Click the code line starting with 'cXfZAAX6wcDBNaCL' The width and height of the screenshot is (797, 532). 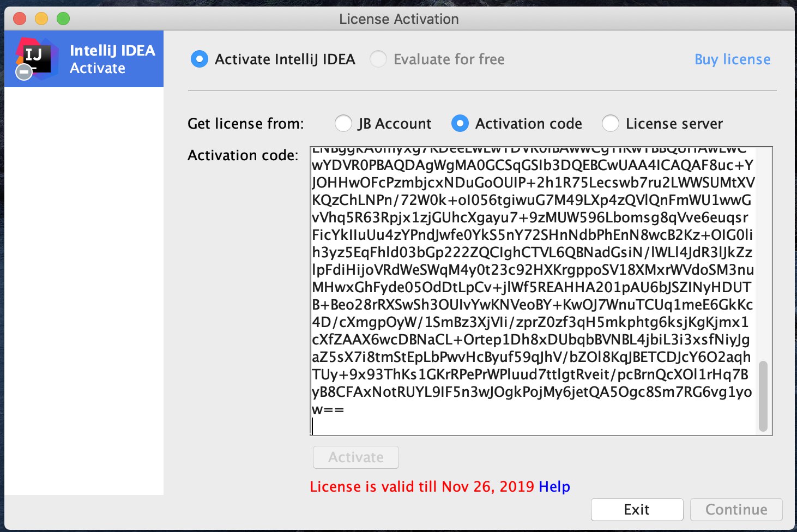click(531, 340)
